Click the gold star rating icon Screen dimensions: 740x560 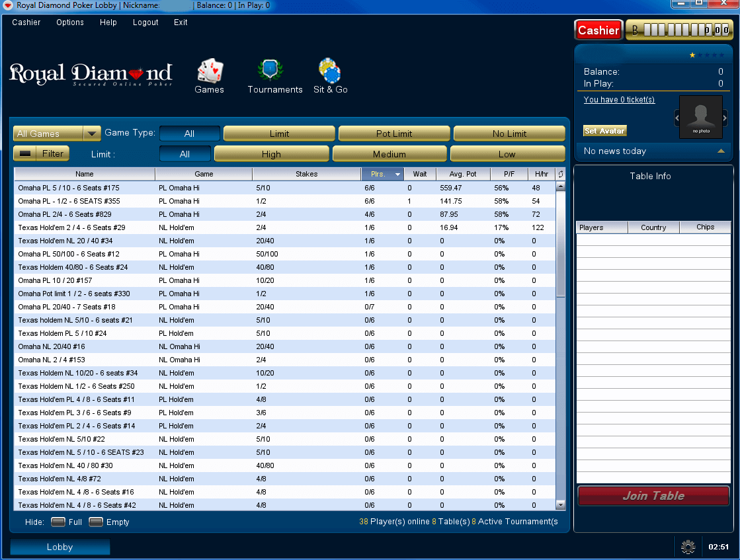(x=692, y=56)
